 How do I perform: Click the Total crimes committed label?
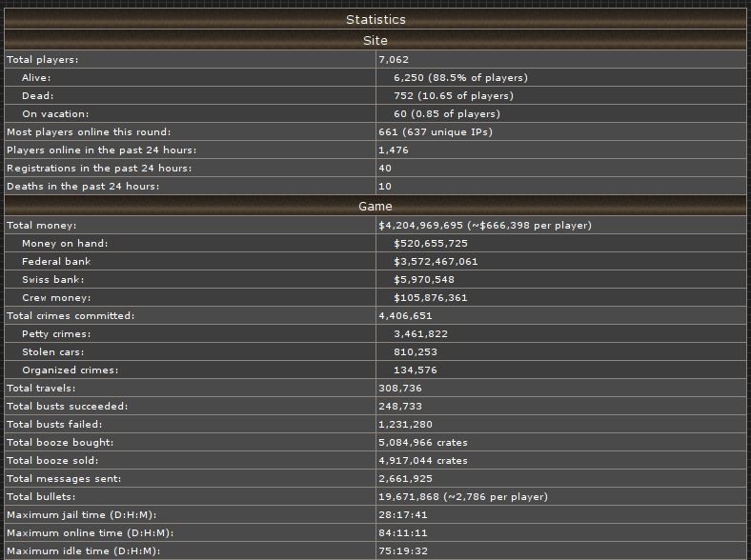tap(71, 316)
